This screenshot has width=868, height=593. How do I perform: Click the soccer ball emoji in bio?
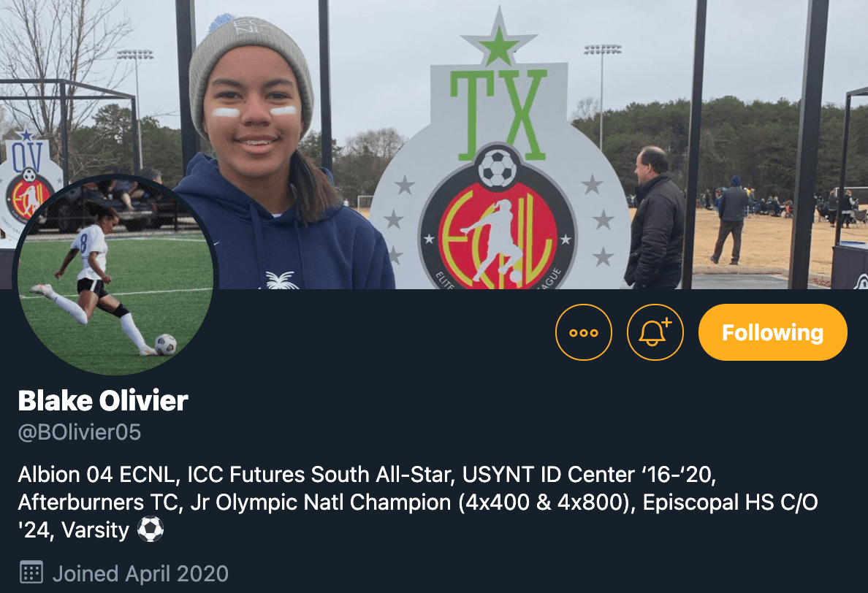tap(151, 529)
